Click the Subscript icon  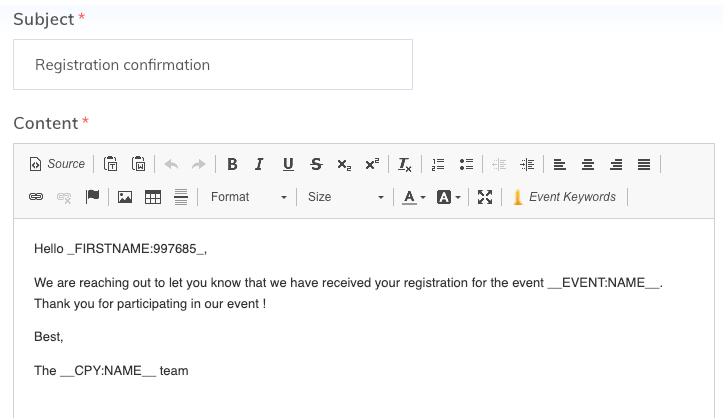(344, 164)
